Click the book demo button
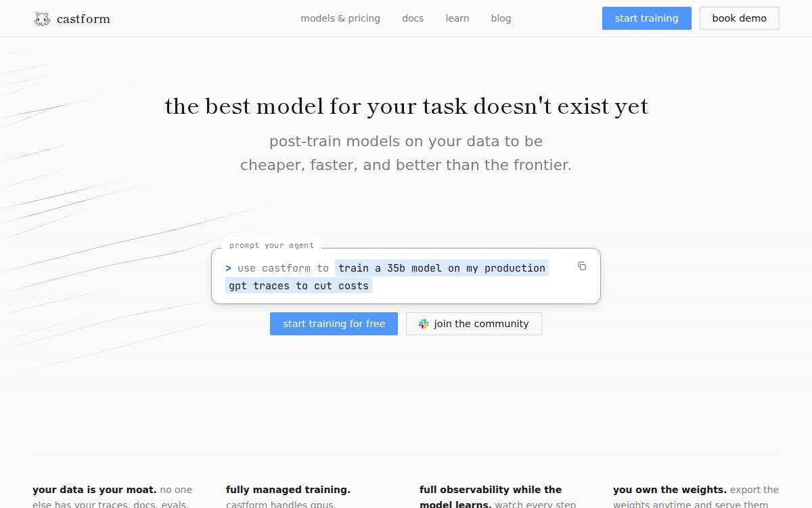 740,18
